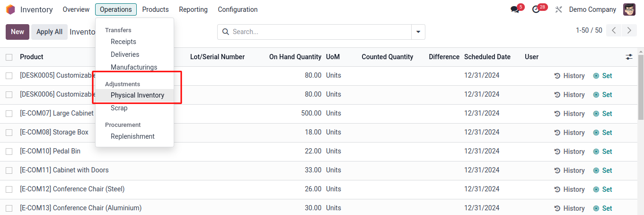Open the Configuration menu dropdown

(238, 9)
